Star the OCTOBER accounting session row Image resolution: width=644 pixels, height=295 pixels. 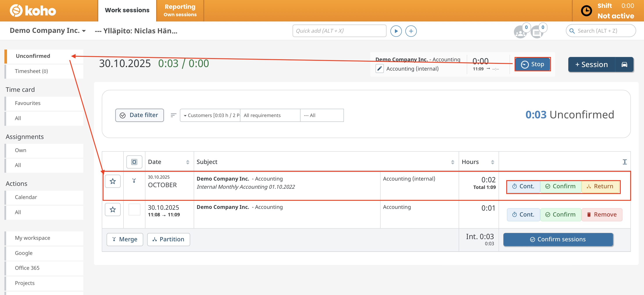click(x=113, y=181)
